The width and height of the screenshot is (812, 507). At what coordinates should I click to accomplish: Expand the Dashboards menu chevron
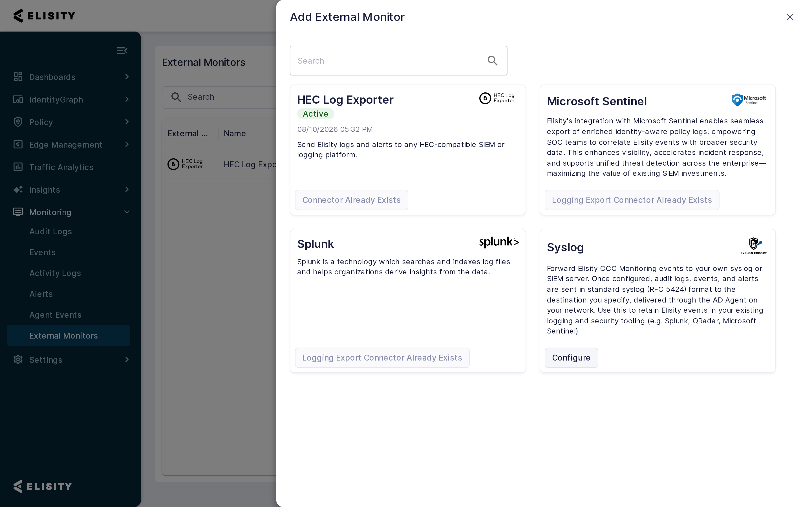click(x=127, y=77)
